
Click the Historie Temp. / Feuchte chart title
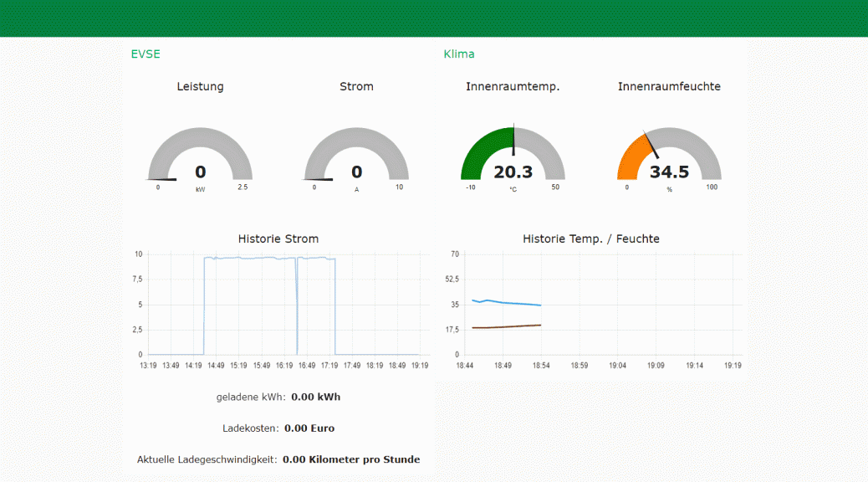(x=591, y=238)
